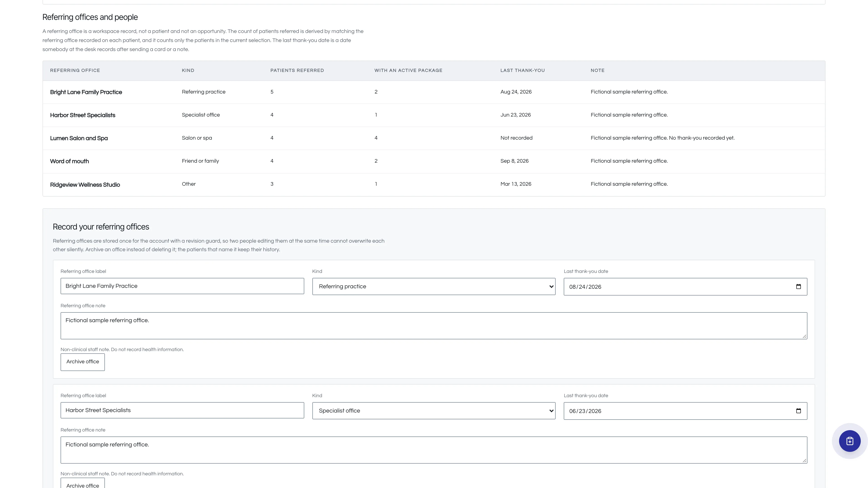Edit the Harbor Street Specialists label field

tap(182, 410)
